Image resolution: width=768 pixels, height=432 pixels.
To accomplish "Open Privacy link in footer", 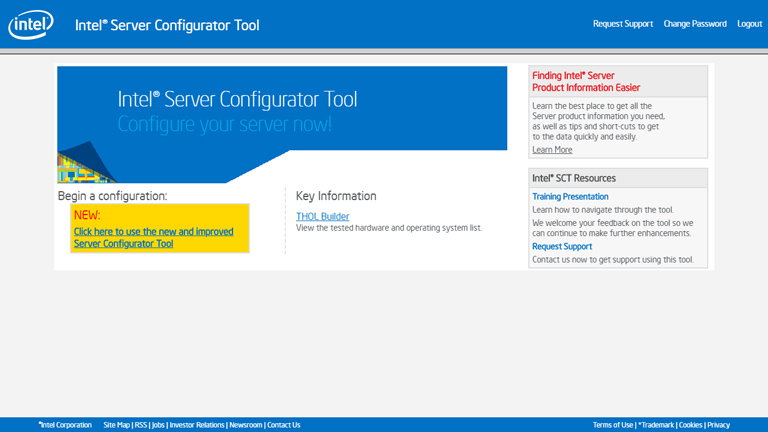I will pos(719,425).
